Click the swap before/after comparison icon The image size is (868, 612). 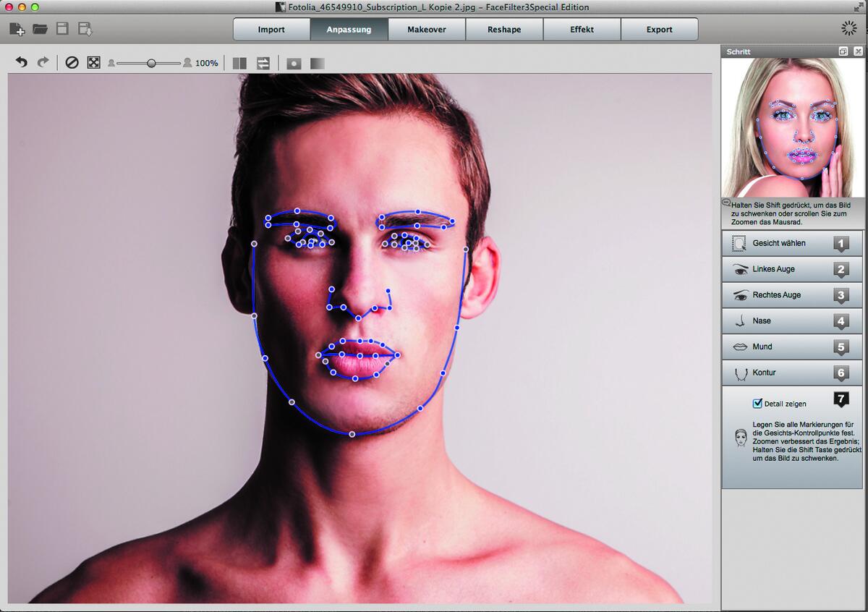click(x=263, y=63)
